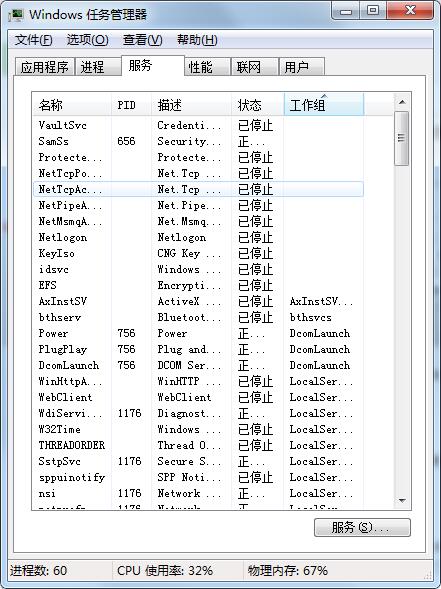Select the PlugPlay service row
441x589 pixels.
coord(198,349)
